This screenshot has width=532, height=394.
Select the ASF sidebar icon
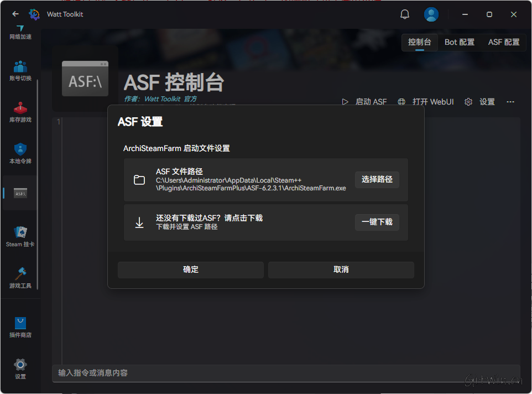20,193
